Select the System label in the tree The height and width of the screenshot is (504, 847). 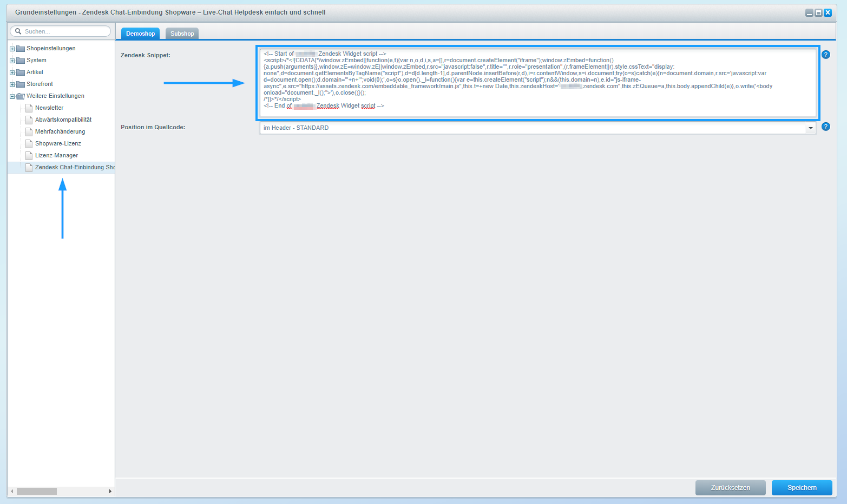[36, 60]
